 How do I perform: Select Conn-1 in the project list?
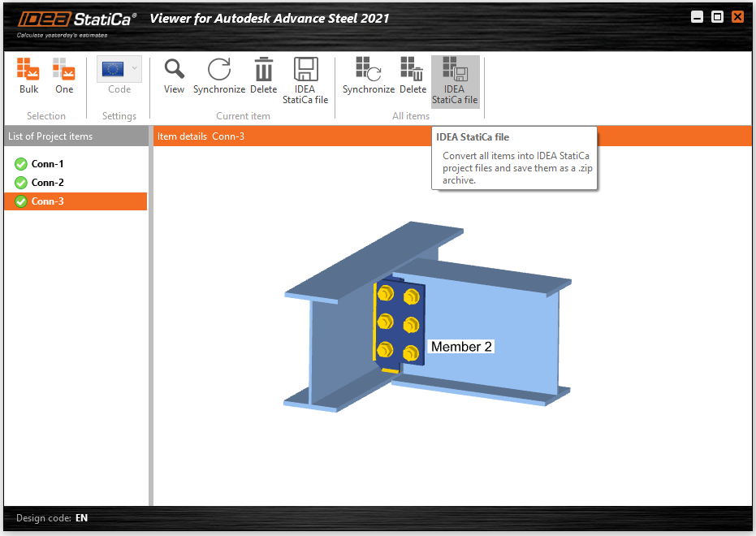click(x=47, y=164)
